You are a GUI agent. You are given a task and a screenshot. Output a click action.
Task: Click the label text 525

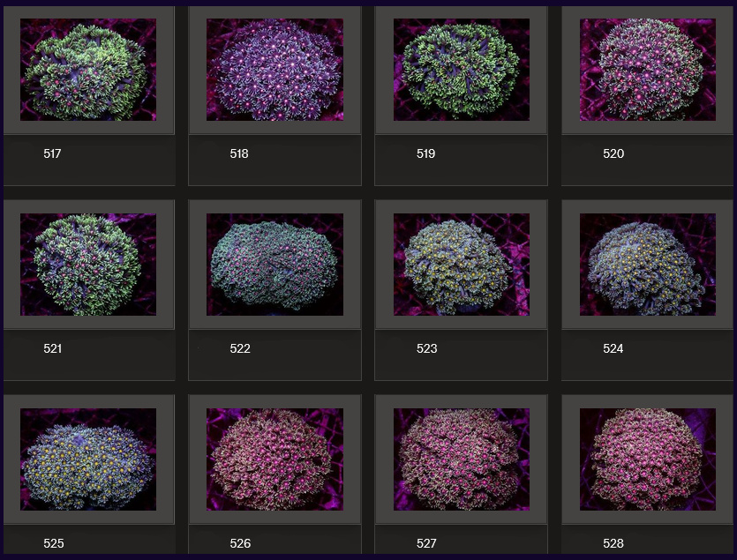[x=54, y=543]
